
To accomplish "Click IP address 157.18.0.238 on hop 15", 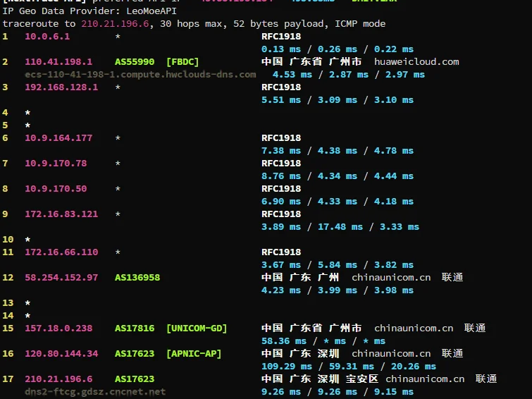I will tap(58, 329).
